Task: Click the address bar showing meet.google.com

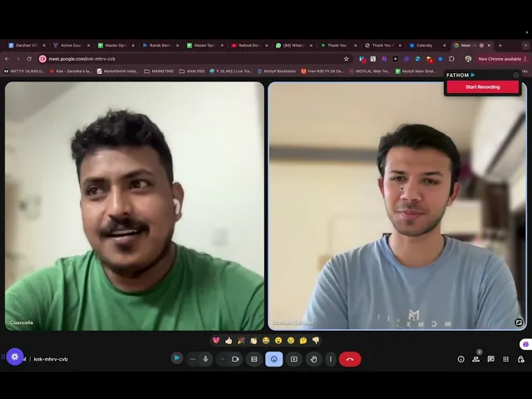Action: (194, 59)
